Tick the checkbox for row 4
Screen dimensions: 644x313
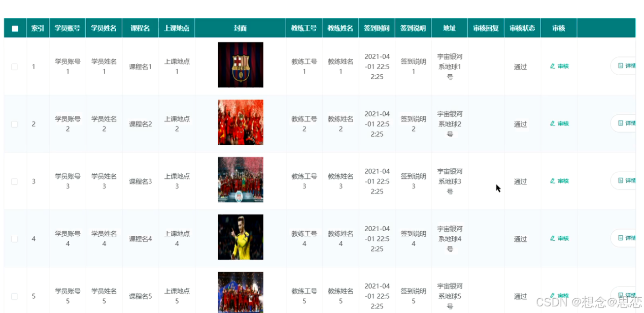[14, 239]
